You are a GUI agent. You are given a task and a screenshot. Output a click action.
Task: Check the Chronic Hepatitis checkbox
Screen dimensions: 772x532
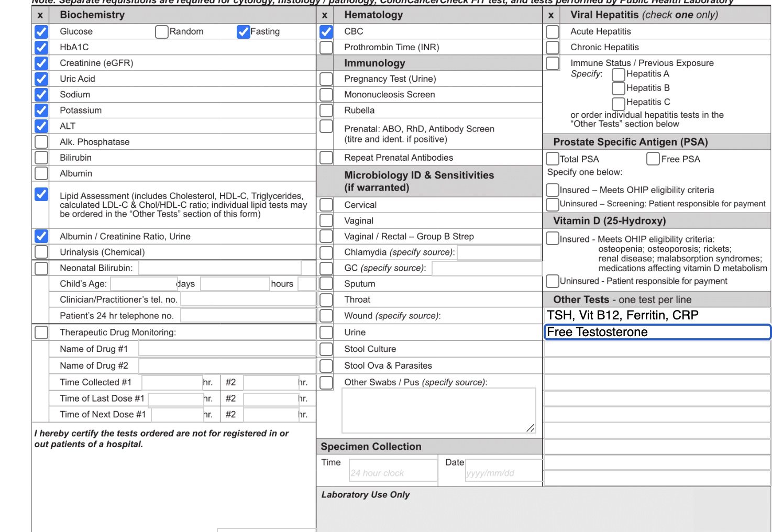553,48
